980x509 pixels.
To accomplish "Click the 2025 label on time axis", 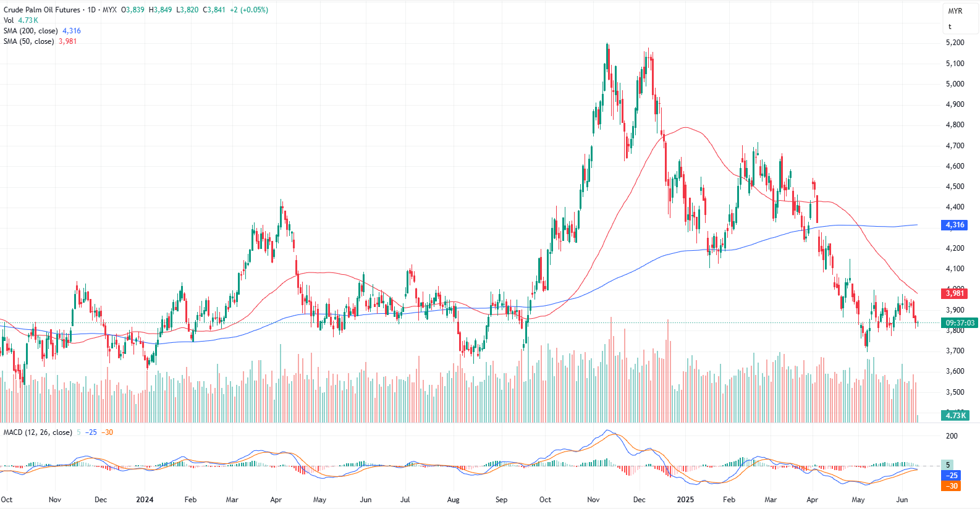I will point(685,500).
